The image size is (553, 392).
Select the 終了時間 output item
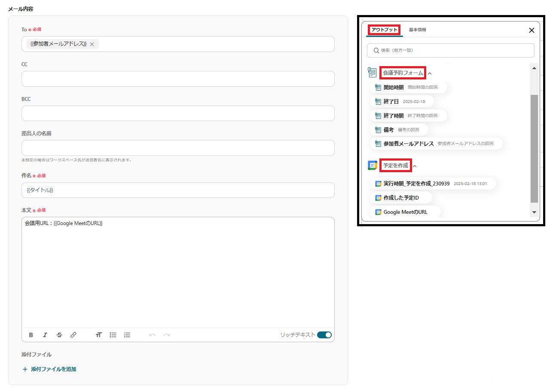[408, 116]
